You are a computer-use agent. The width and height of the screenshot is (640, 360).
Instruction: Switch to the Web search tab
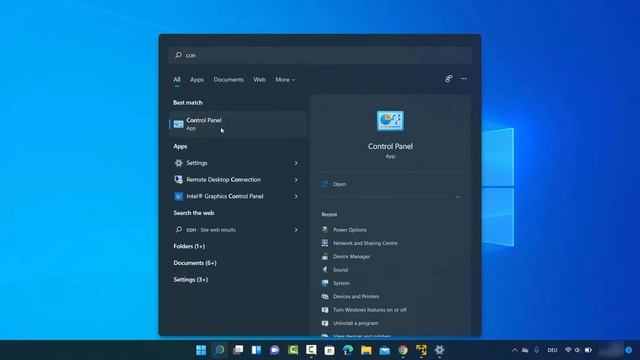click(259, 80)
